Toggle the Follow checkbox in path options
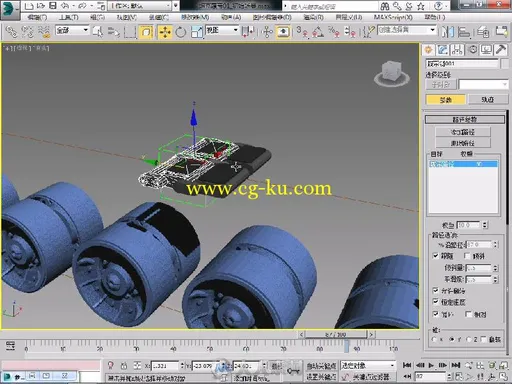 (436, 256)
